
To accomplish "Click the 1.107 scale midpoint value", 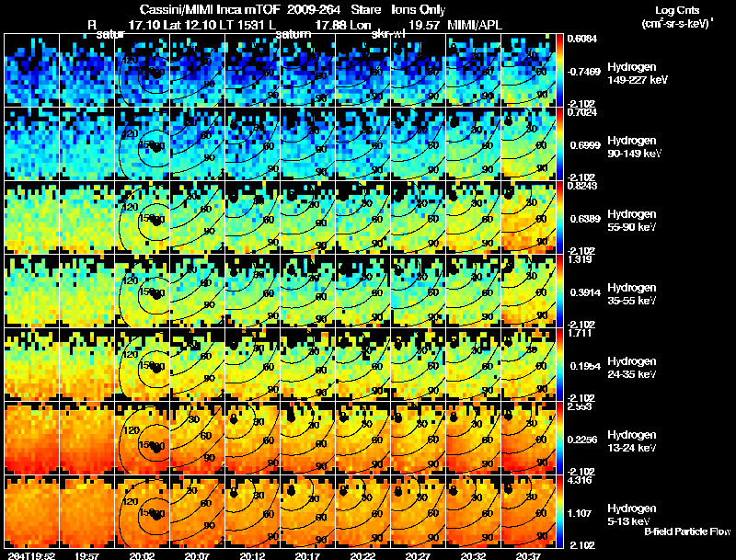I will [581, 514].
